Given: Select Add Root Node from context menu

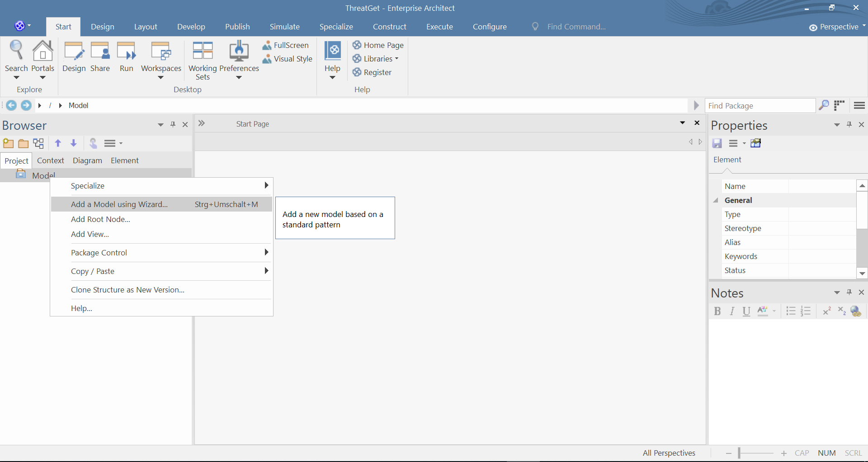Looking at the screenshot, I should point(161,219).
